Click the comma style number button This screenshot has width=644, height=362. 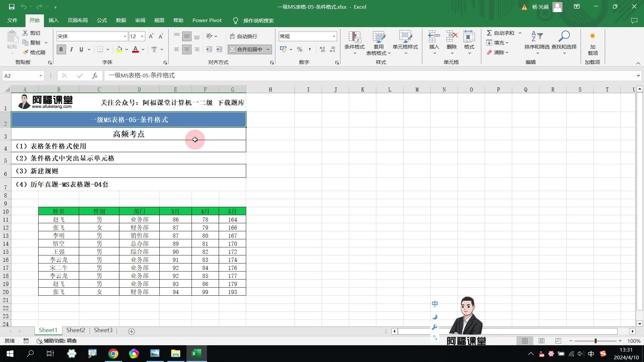click(x=310, y=49)
